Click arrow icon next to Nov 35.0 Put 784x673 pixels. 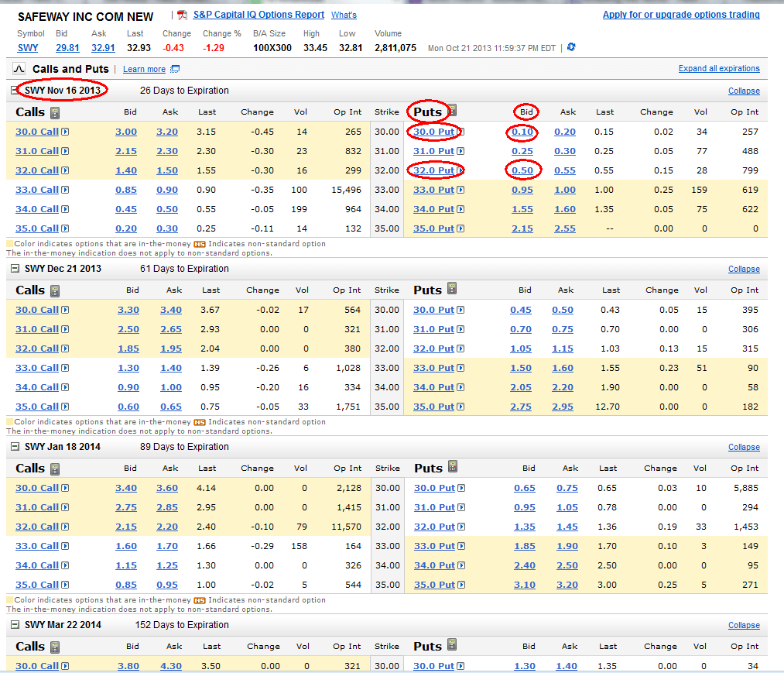point(460,228)
